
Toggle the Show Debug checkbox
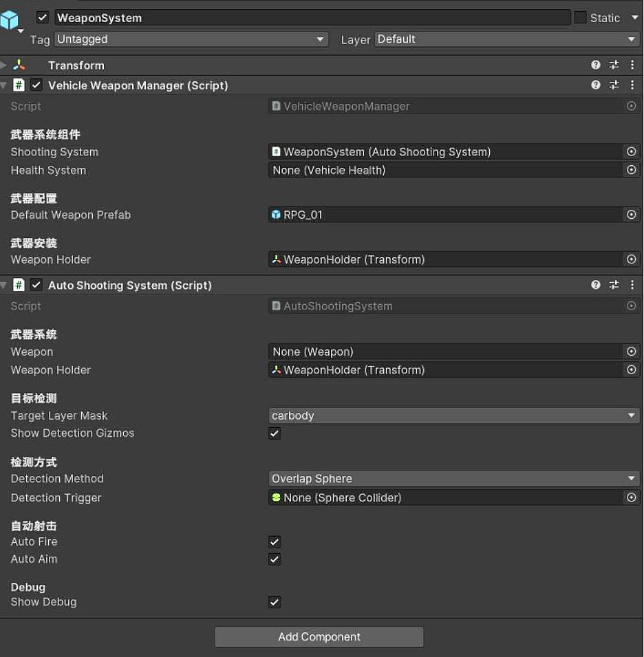pos(275,602)
